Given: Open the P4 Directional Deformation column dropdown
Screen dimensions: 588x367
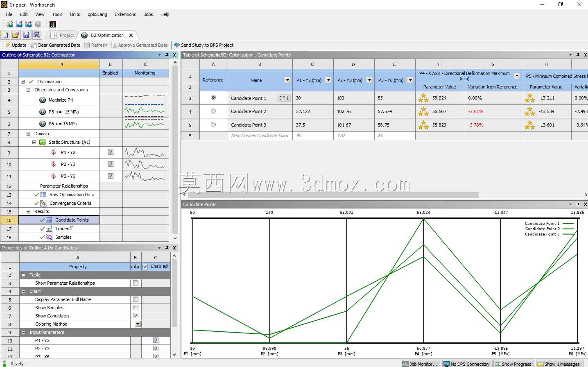Looking at the screenshot, I should coord(517,76).
